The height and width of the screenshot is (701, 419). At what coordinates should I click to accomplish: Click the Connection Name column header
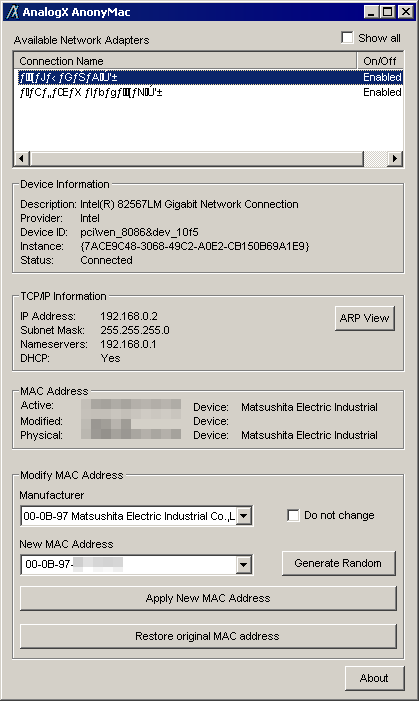(x=186, y=61)
